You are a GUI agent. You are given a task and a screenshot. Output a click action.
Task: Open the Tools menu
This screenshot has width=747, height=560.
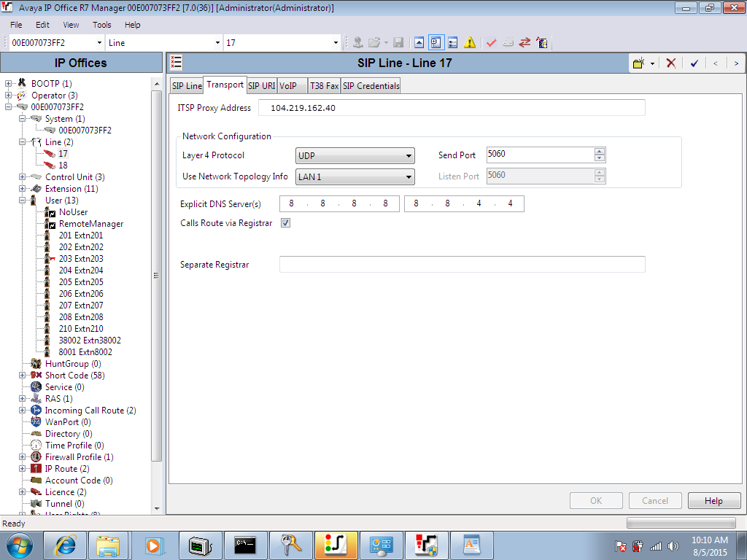point(101,25)
